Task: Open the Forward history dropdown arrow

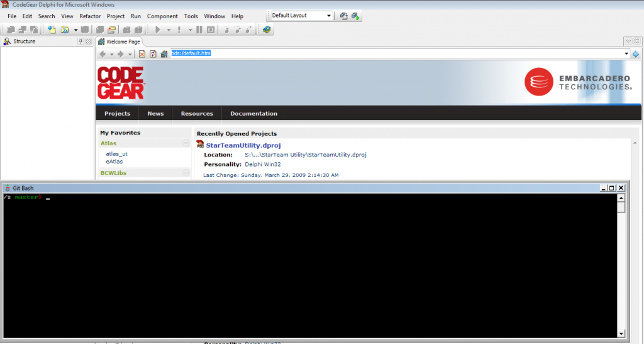Action: tap(130, 54)
